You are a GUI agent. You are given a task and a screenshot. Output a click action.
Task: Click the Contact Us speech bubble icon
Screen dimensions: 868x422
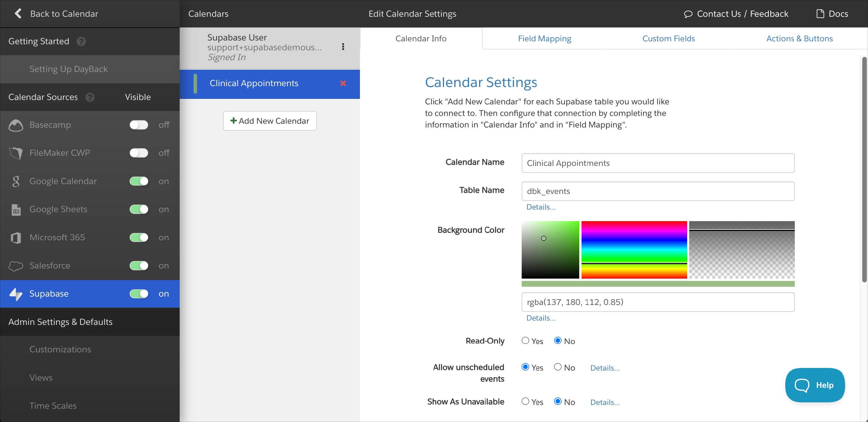(688, 14)
